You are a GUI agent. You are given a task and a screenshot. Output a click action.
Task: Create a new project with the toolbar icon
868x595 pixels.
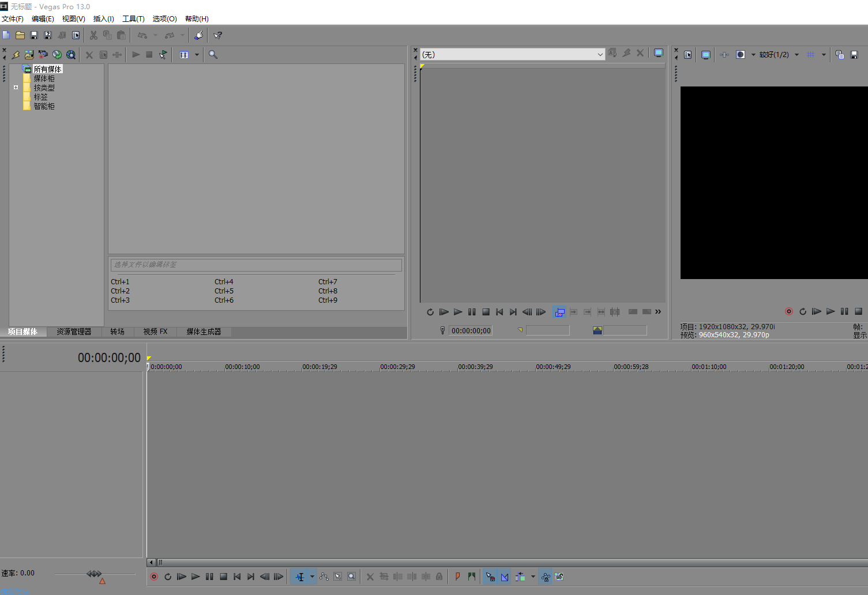[x=6, y=35]
